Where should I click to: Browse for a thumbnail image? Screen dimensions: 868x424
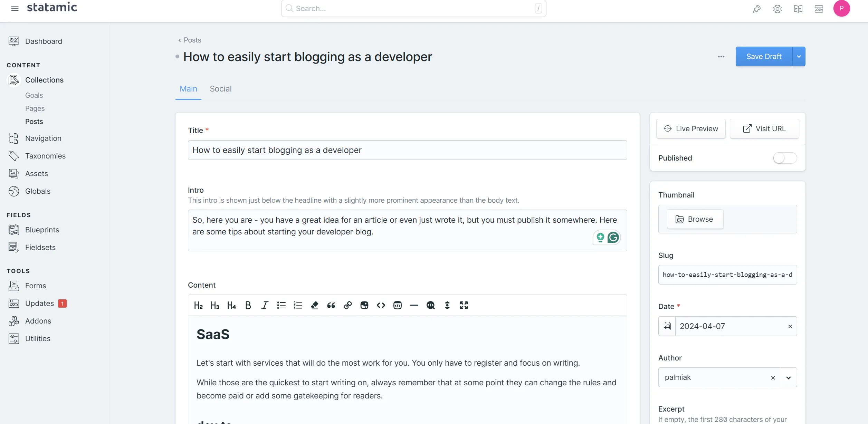[695, 219]
